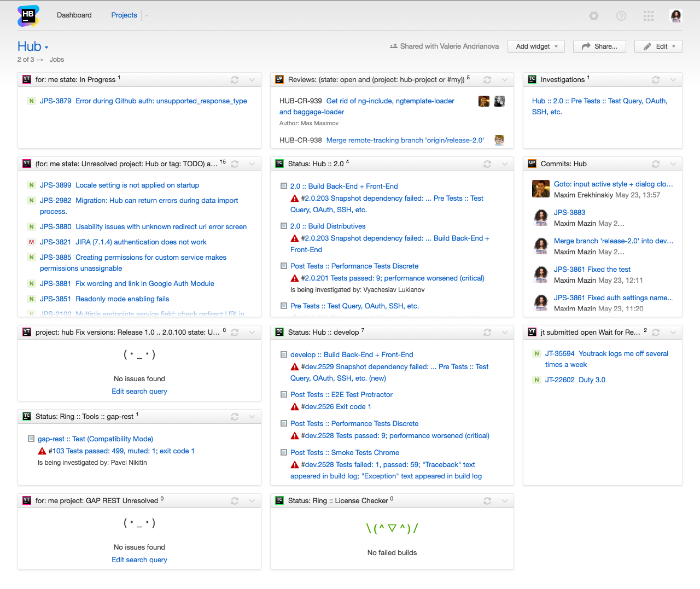Expand the 'In Progress' widget menu chevron
Image resolution: width=700 pixels, height=589 pixels.
pyautogui.click(x=252, y=80)
